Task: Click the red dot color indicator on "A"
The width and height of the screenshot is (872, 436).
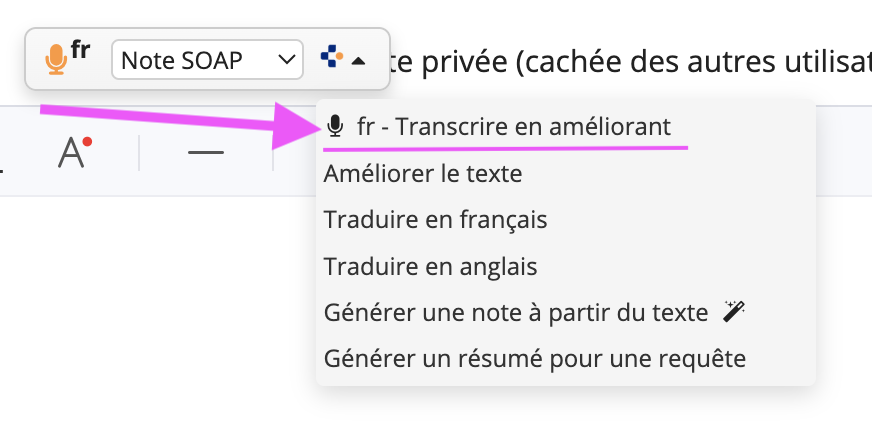Action: [87, 142]
